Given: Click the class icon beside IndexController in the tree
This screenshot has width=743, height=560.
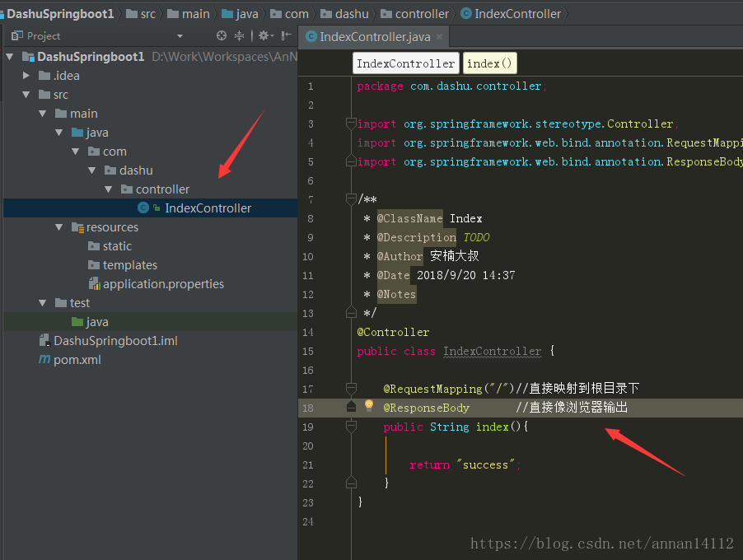Looking at the screenshot, I should (143, 208).
